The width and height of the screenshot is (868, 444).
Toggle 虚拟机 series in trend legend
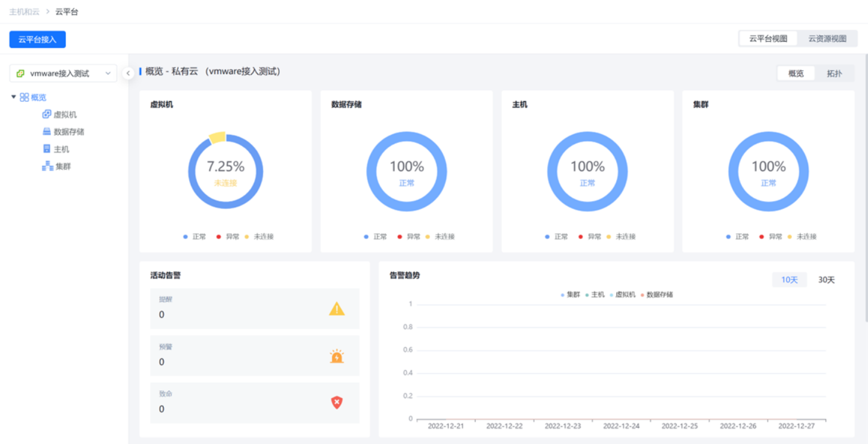pos(623,295)
